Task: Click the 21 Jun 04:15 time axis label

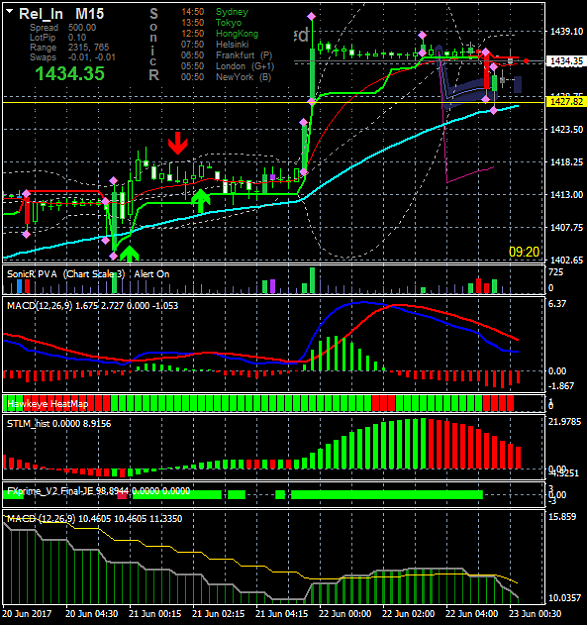Action: pyautogui.click(x=281, y=614)
